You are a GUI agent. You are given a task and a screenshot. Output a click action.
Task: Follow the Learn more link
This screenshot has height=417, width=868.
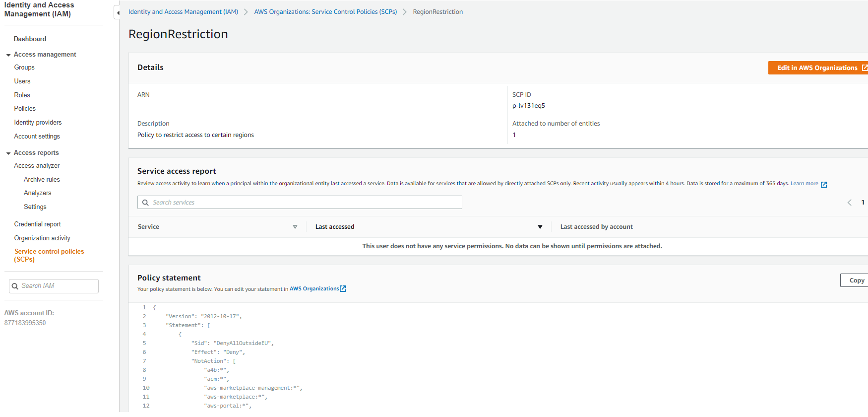804,184
